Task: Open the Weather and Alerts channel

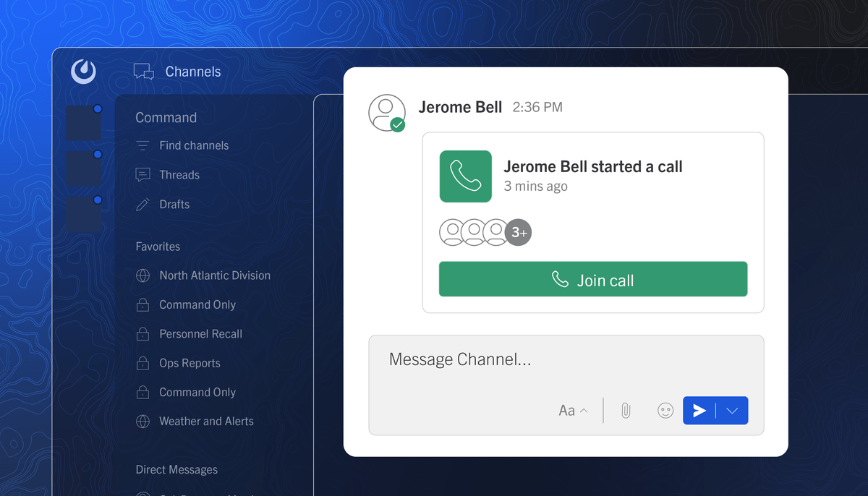Action: pos(206,422)
